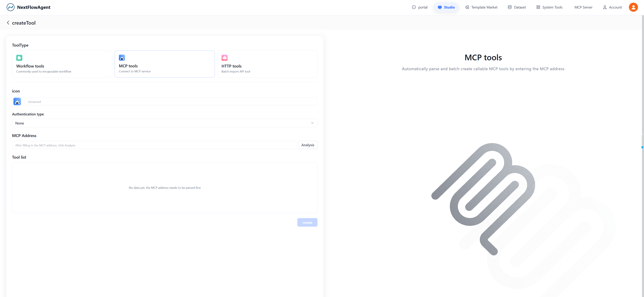Click the pink HTTP tools cloud icon
Viewport: 644px width, 297px height.
[225, 58]
